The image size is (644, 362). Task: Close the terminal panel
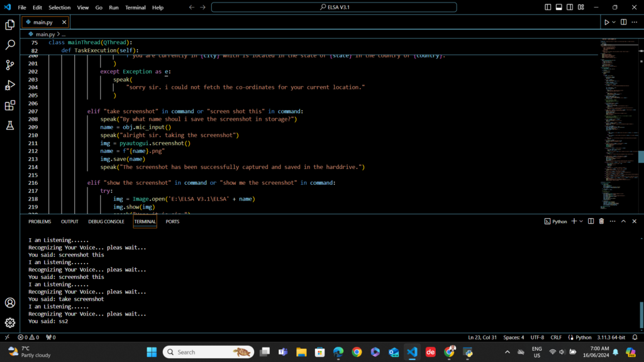[x=634, y=221]
